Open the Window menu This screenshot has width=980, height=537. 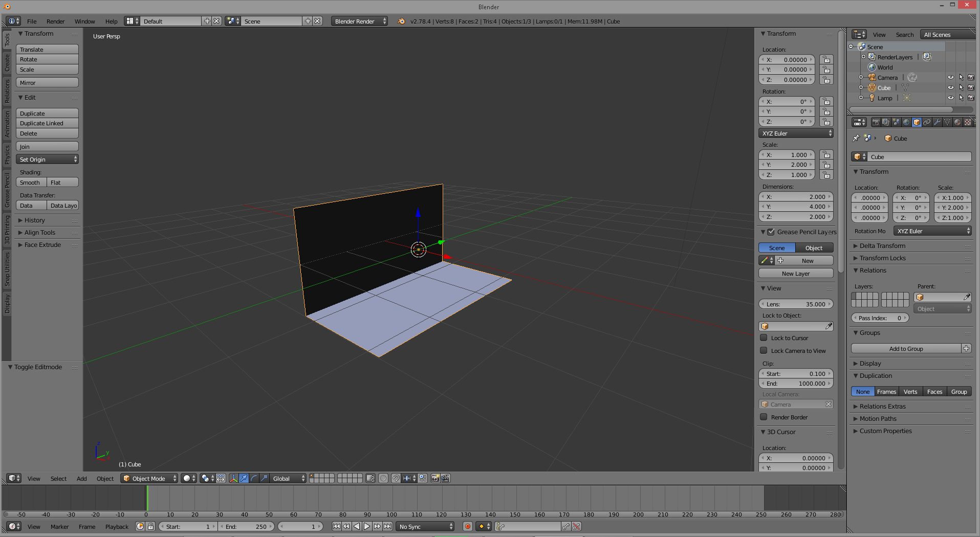pos(84,21)
